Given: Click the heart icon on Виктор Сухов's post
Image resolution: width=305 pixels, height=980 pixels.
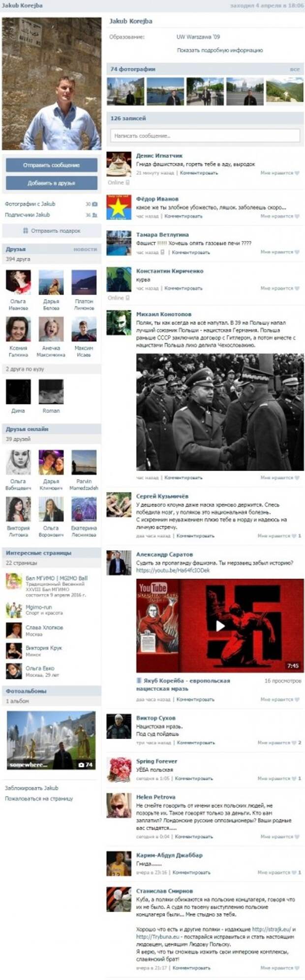Looking at the screenshot, I should point(294,742).
